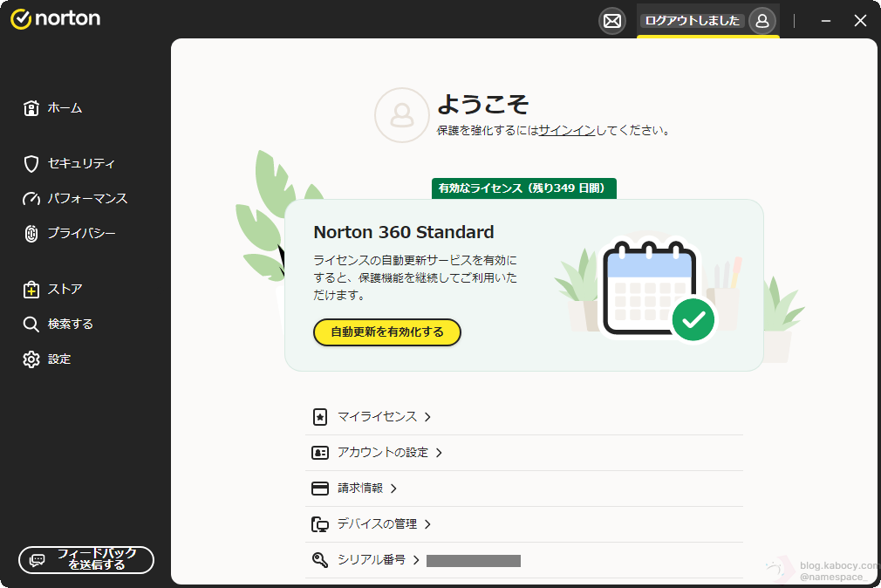Select パフォーマンス menu item
Screen dimensions: 881x588
point(87,199)
